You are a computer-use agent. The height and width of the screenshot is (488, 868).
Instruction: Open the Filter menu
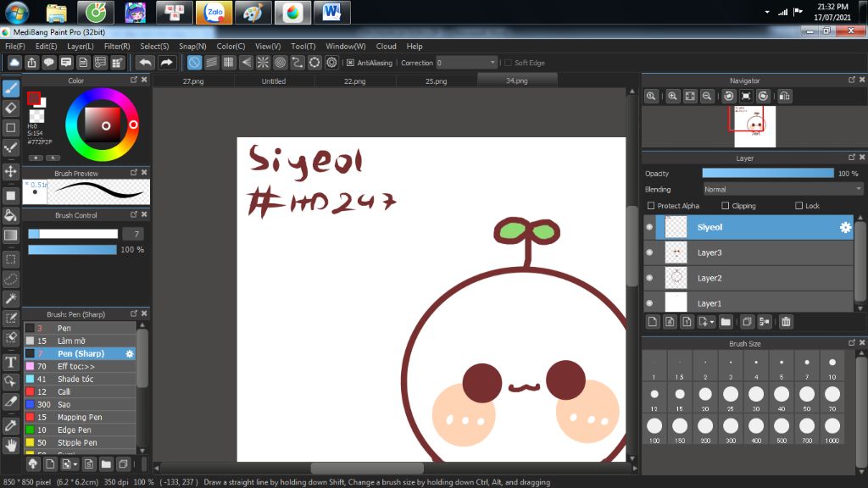[x=117, y=47]
